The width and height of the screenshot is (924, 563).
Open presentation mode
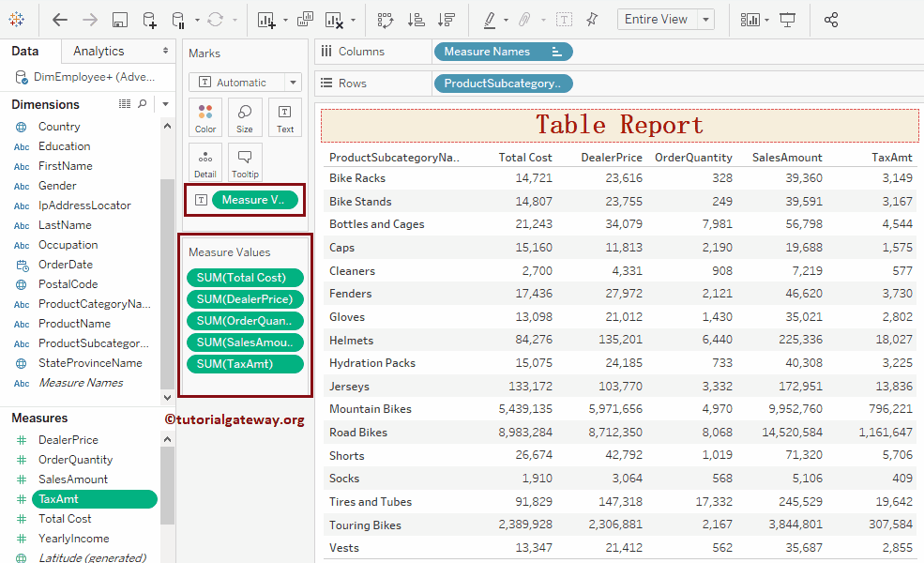(x=788, y=20)
